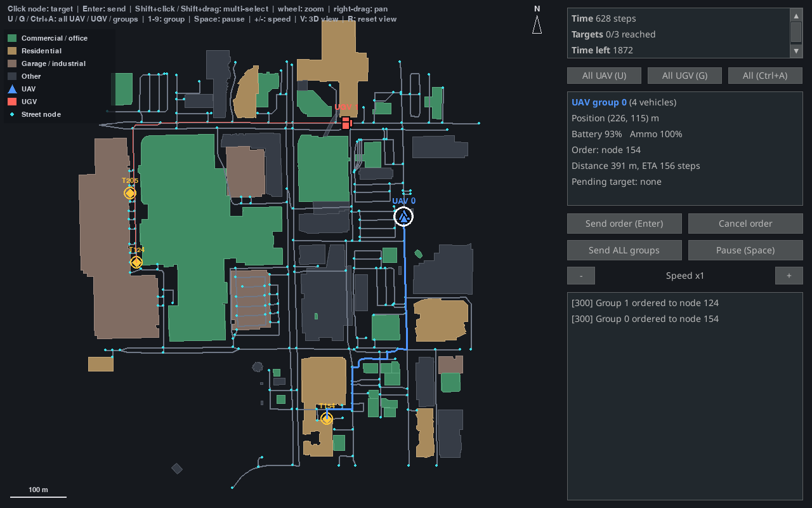812x508 pixels.
Task: Click the 'Order: node 154' line
Action: 606,150
